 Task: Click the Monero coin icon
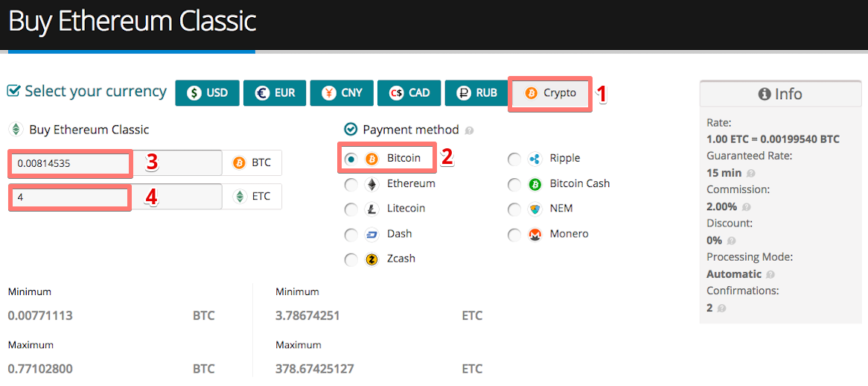(x=534, y=235)
